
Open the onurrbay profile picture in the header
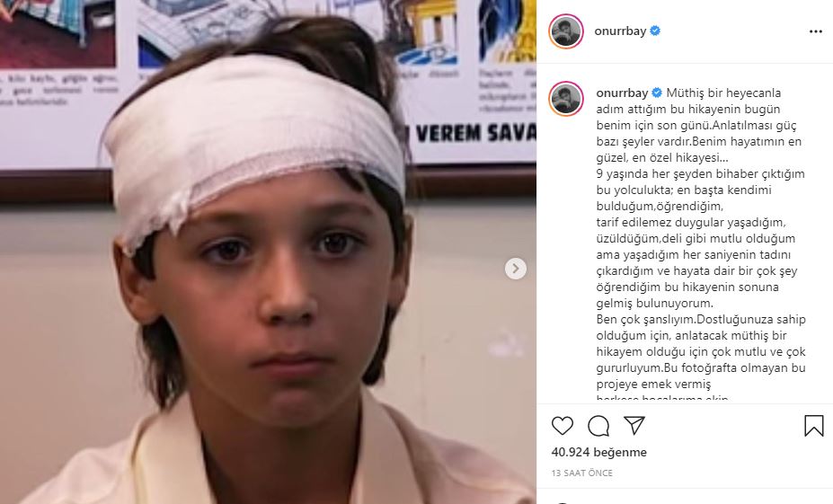(x=566, y=31)
